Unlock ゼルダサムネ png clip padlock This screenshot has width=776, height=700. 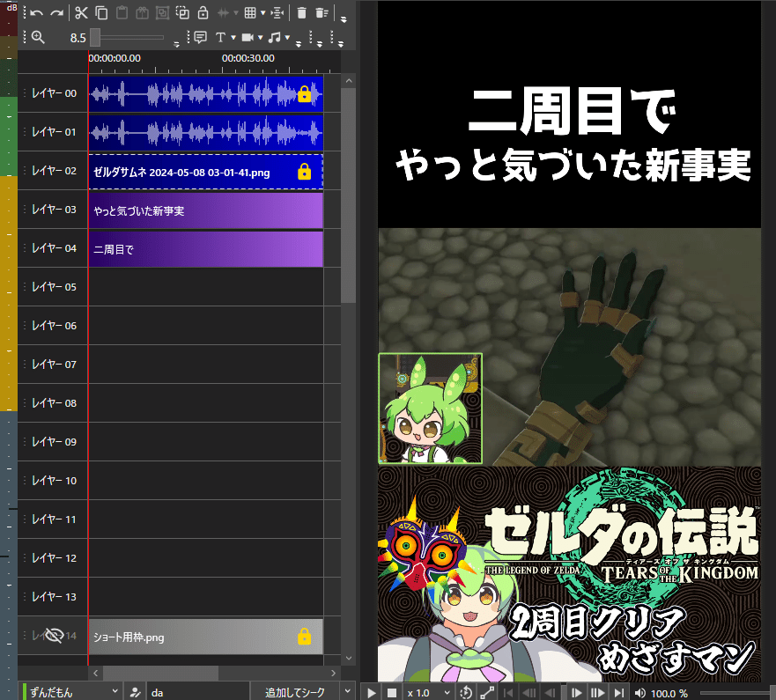[x=305, y=171]
